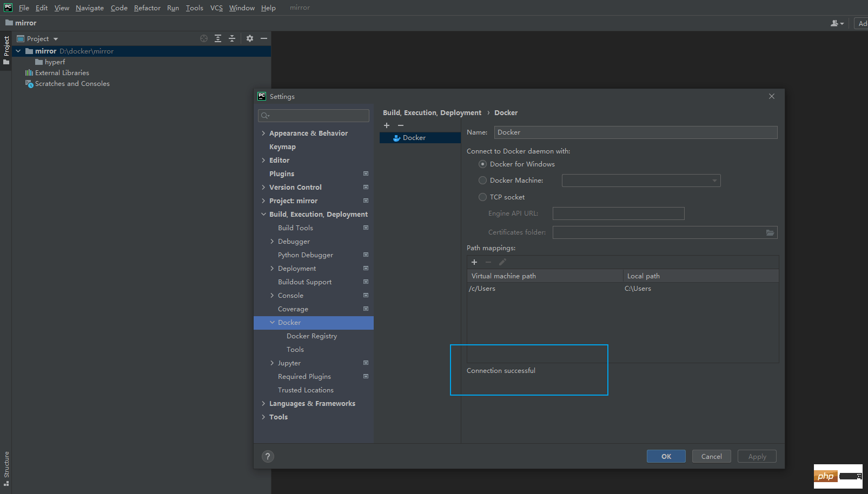
Task: Expand the Debugger settings node
Action: pyautogui.click(x=272, y=241)
